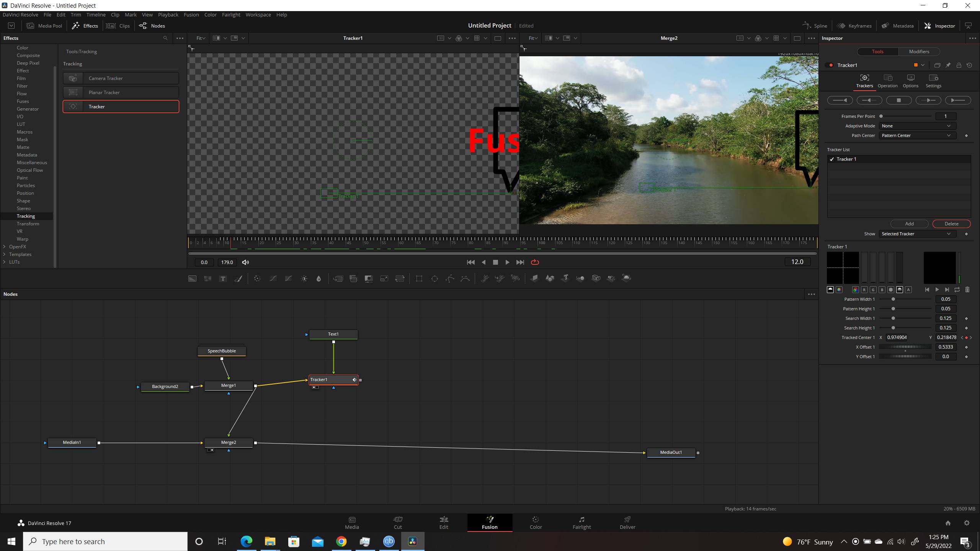Expand the Templates category in effects panel
The height and width of the screenshot is (551, 980).
click(x=5, y=254)
